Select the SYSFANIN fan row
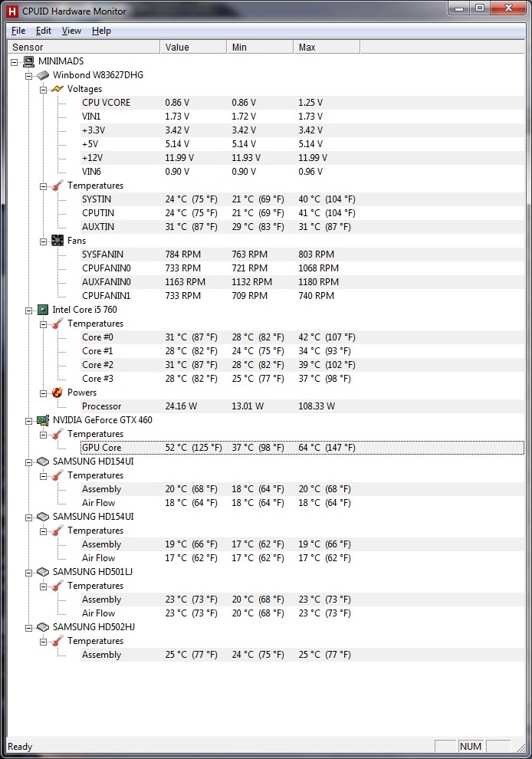Screen dimensions: 532x759 pyautogui.click(x=302, y=255)
